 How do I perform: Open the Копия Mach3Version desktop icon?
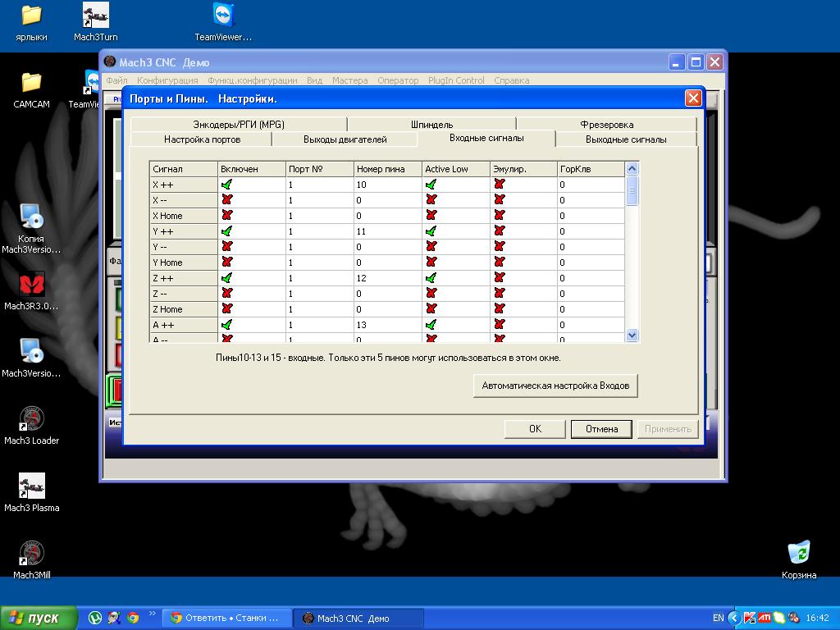tap(31, 229)
